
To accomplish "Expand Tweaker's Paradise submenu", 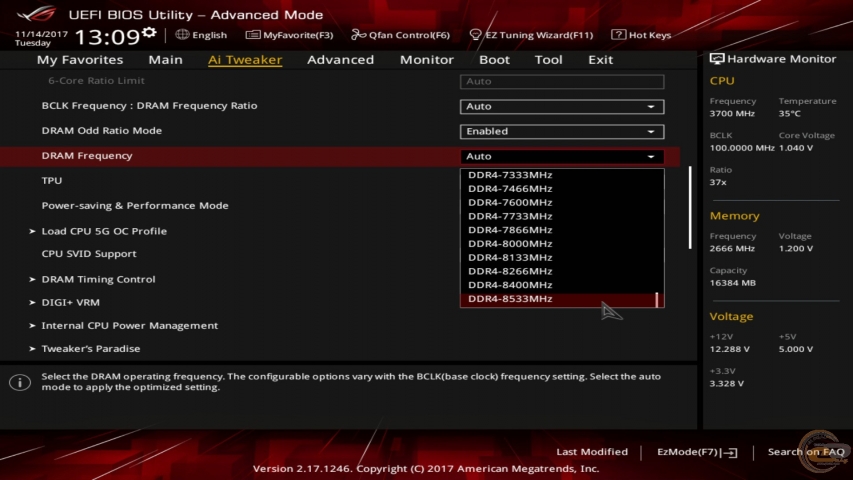I will coord(90,348).
